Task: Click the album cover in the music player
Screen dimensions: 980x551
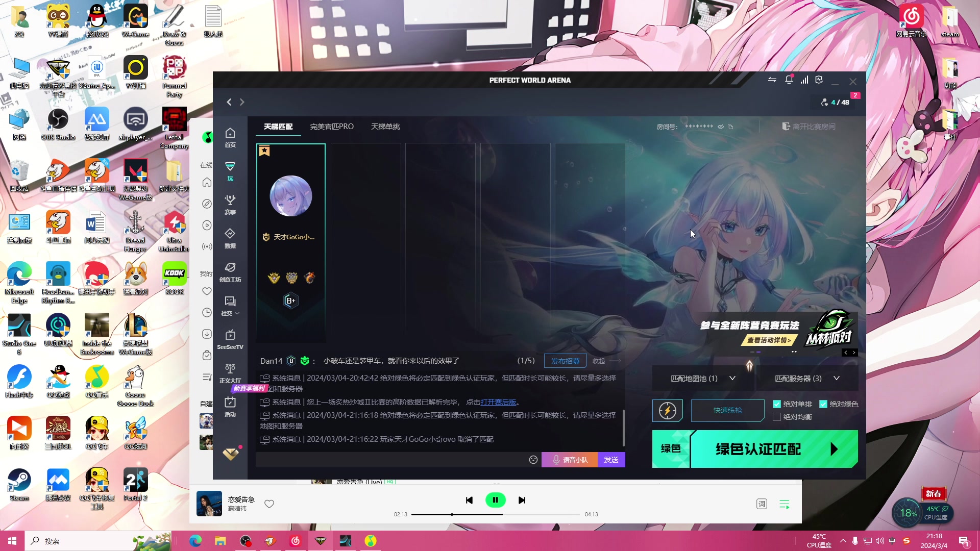Action: point(209,504)
